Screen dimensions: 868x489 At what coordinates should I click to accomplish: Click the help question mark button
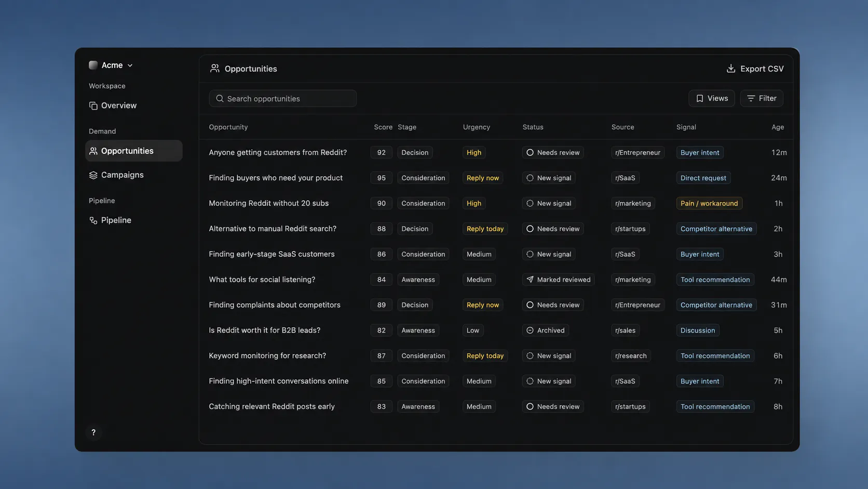93,432
